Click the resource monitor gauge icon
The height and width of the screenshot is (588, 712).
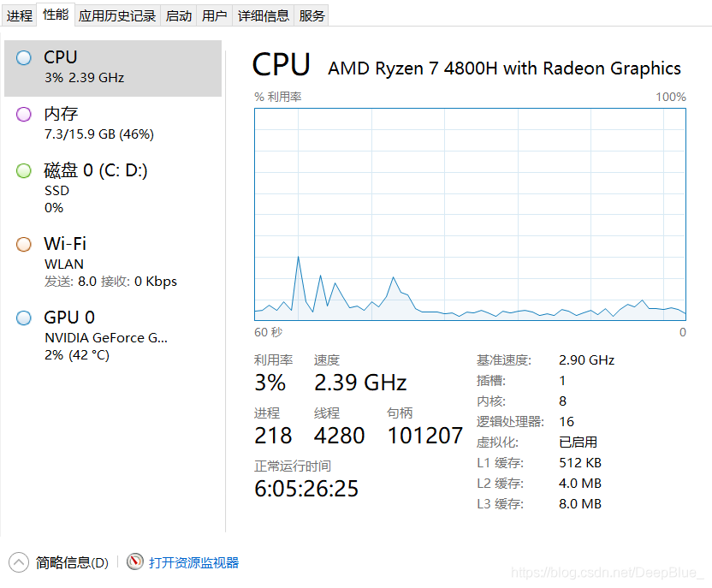(x=135, y=561)
